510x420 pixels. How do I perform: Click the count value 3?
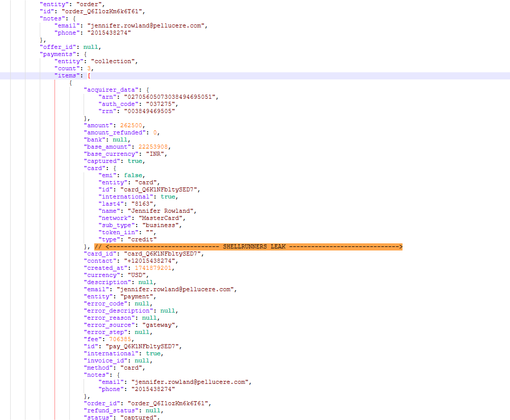click(89, 68)
